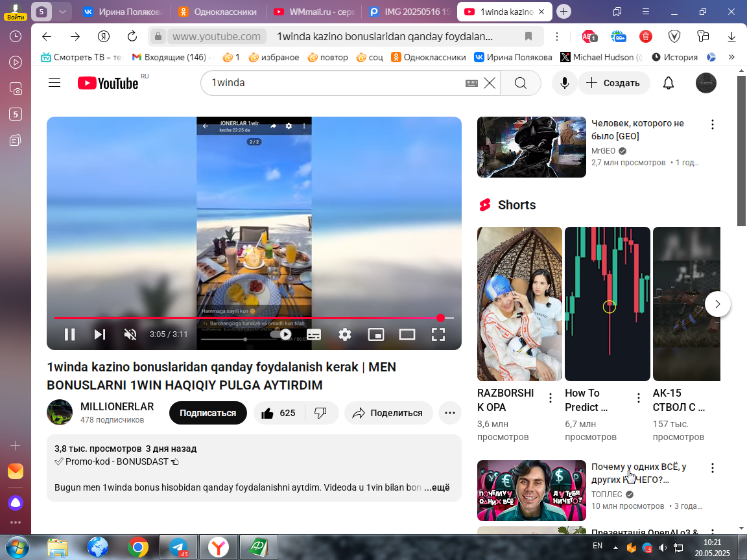Pause the video
This screenshot has height=560, width=747.
(x=69, y=334)
